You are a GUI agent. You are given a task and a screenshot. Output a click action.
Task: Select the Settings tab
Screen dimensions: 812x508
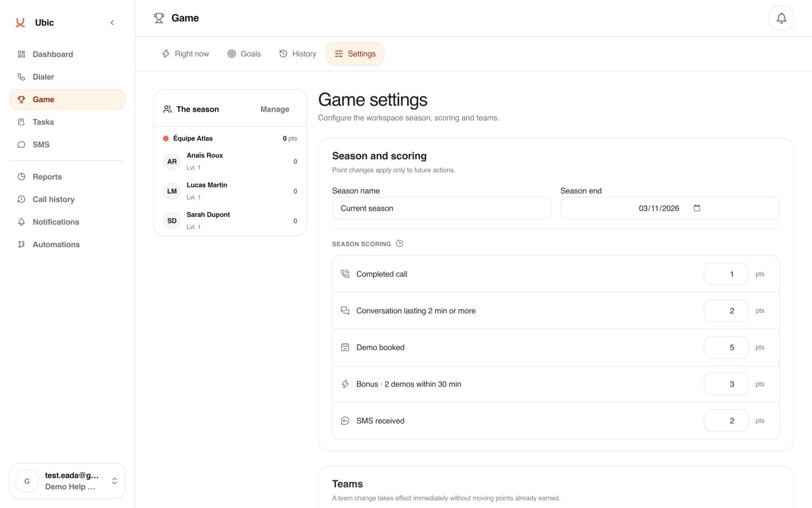click(x=355, y=54)
